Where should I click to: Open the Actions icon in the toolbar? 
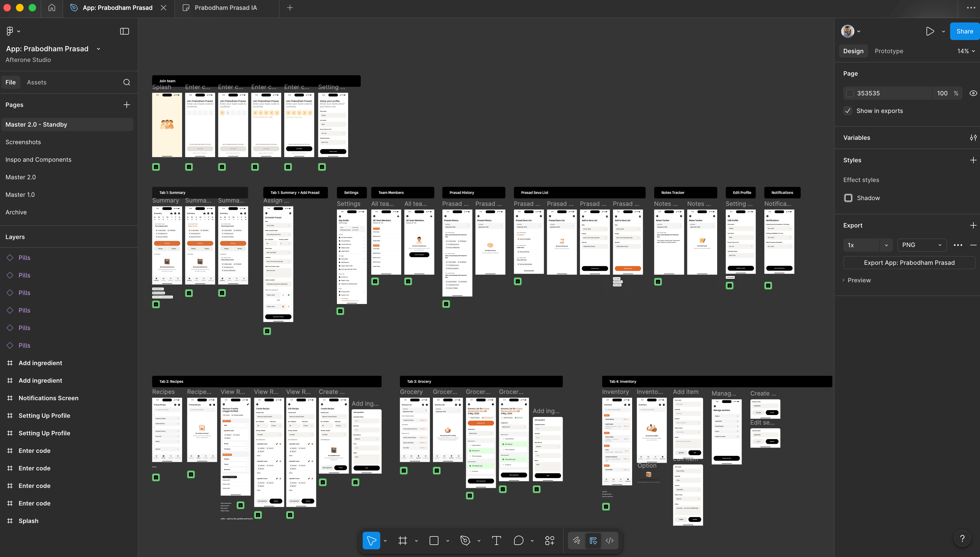549,540
